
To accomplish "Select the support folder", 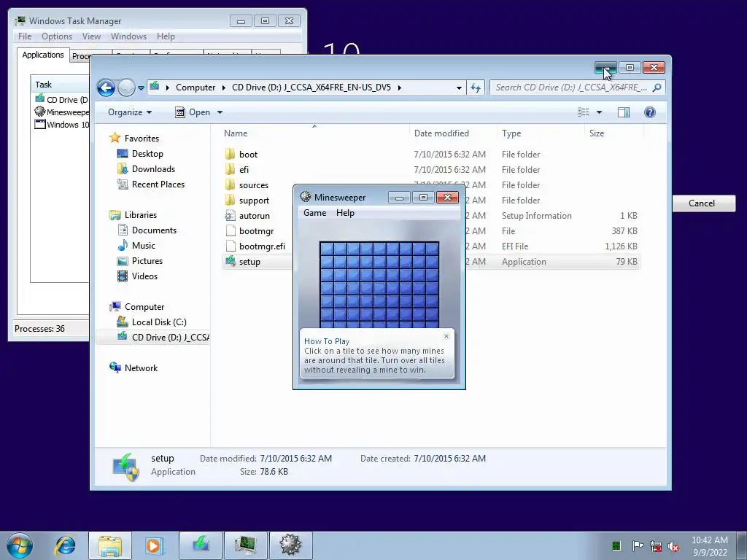I will click(x=254, y=201).
